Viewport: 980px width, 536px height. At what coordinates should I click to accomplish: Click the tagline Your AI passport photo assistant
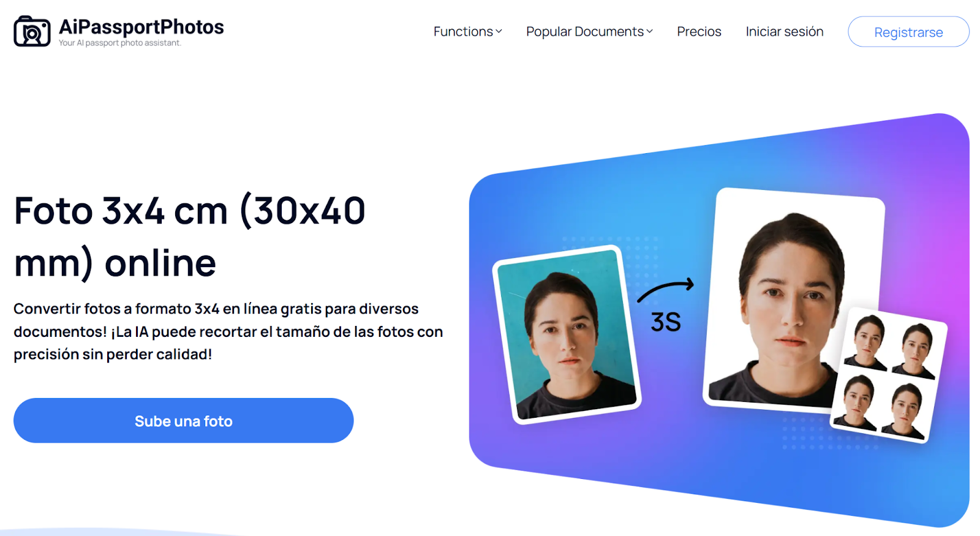(x=120, y=43)
